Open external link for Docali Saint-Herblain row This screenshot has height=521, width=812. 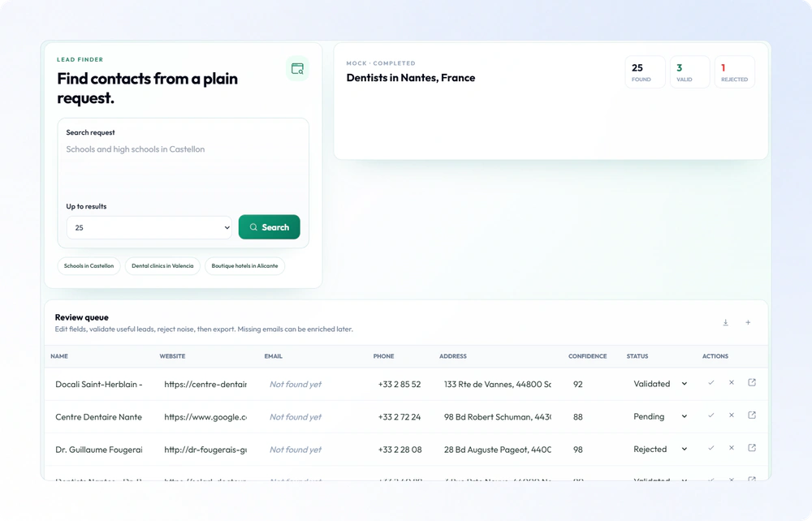click(x=752, y=383)
